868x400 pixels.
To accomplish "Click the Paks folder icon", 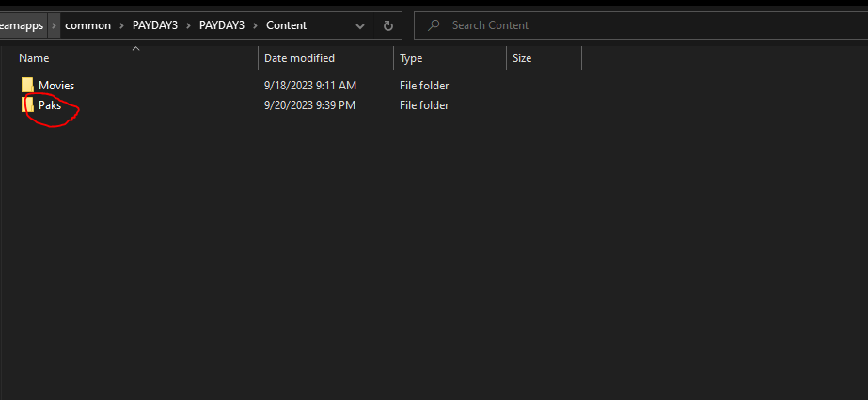I will tap(27, 105).
